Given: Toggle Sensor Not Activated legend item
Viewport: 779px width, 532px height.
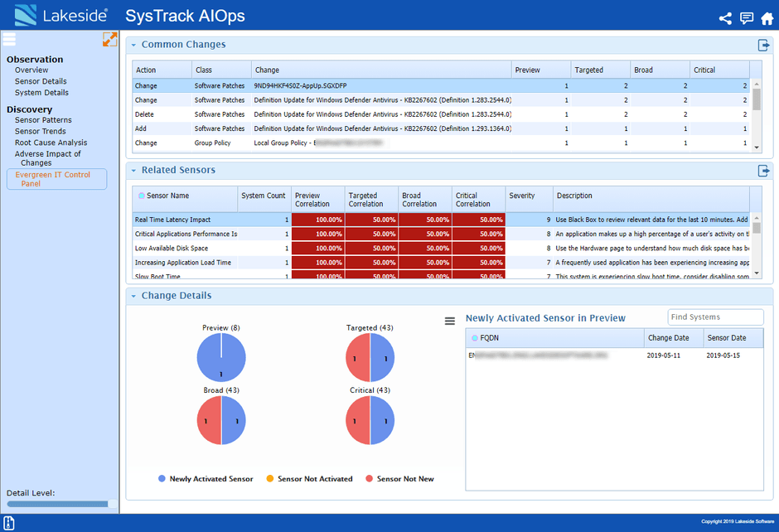Looking at the screenshot, I should tap(309, 479).
